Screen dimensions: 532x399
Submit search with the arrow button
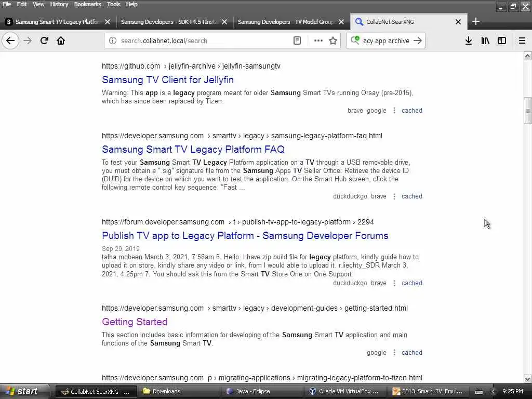[x=418, y=41]
